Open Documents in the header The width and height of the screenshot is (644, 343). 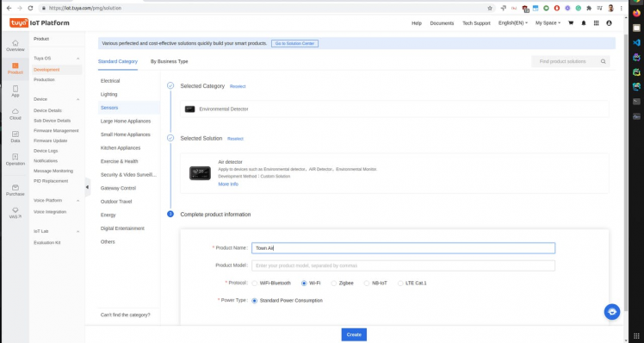pos(442,23)
